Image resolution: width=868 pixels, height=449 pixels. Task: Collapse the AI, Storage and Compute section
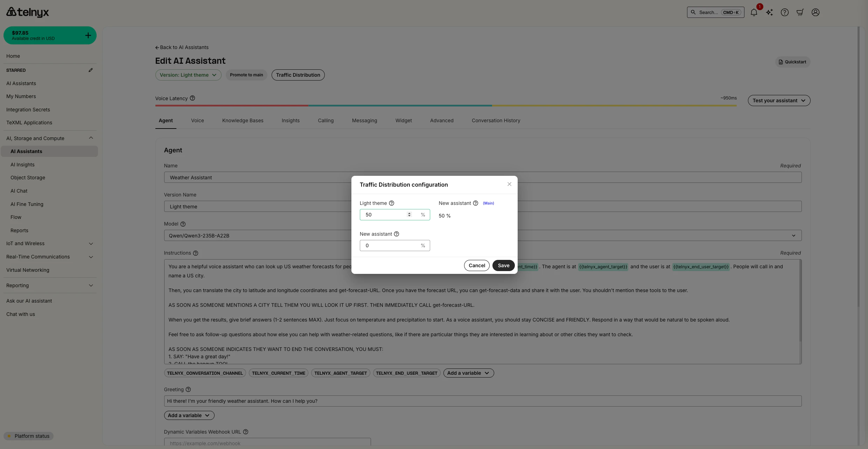(91, 138)
